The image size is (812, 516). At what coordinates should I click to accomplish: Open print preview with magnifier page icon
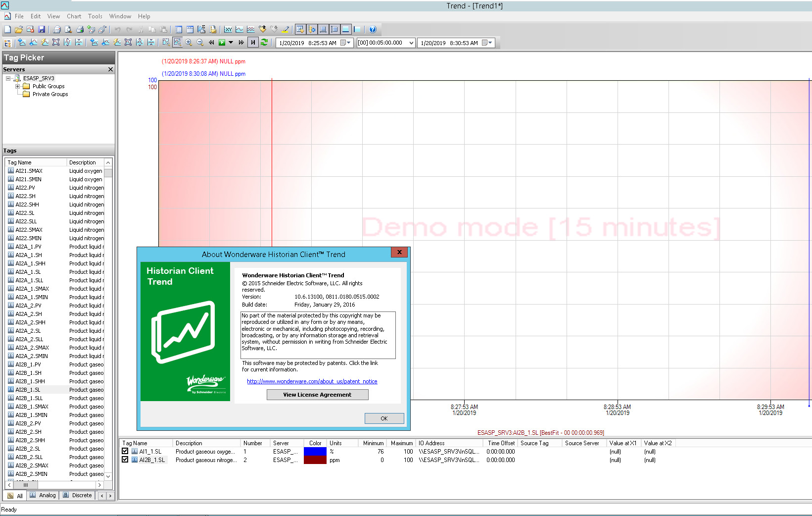(68, 29)
